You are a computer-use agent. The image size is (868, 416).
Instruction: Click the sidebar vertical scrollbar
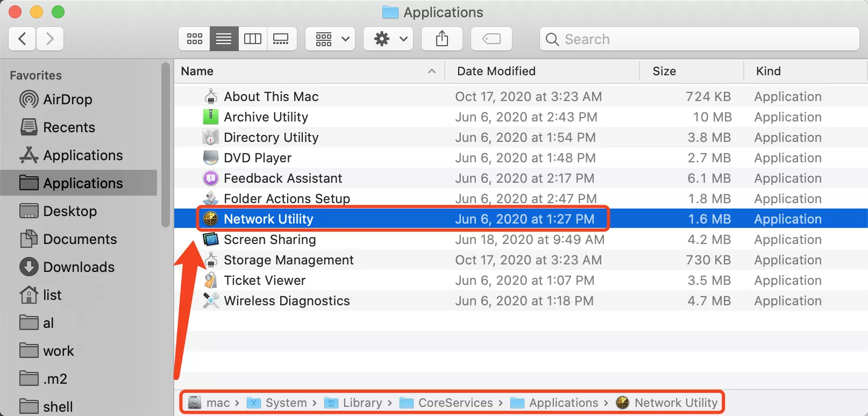coord(165,145)
